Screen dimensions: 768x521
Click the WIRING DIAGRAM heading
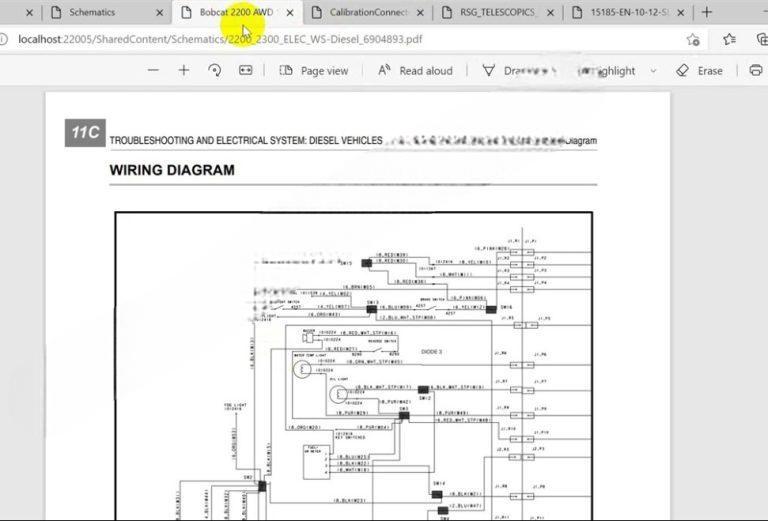pos(172,170)
